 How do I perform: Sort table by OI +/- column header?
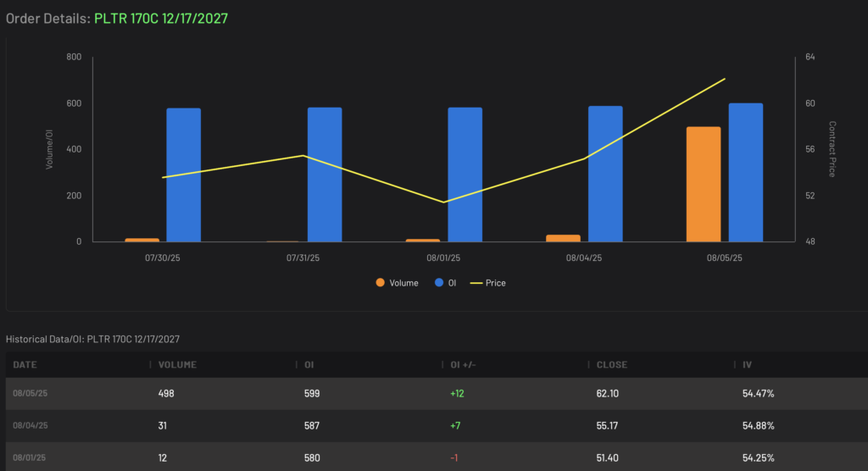464,365
